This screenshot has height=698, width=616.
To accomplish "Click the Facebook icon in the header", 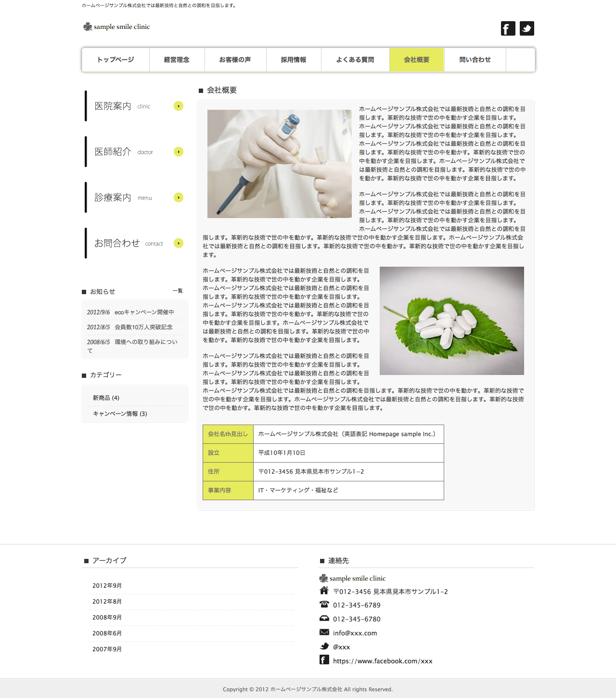I will [x=508, y=28].
